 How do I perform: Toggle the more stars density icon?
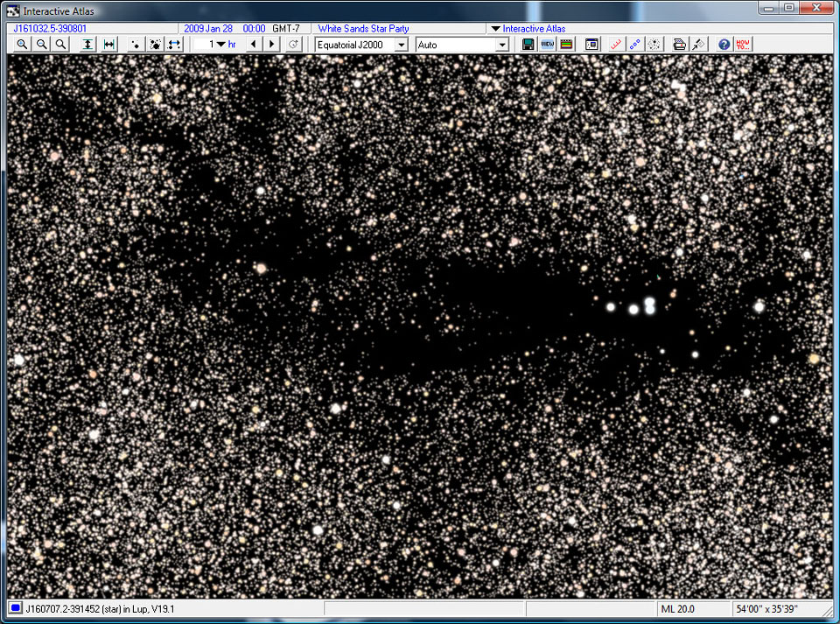(155, 45)
